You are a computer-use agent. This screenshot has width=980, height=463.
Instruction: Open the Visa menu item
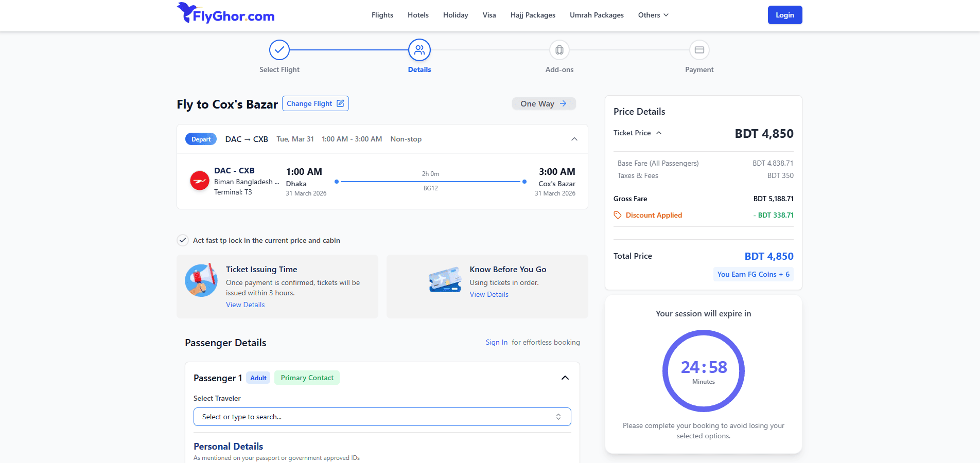[489, 15]
